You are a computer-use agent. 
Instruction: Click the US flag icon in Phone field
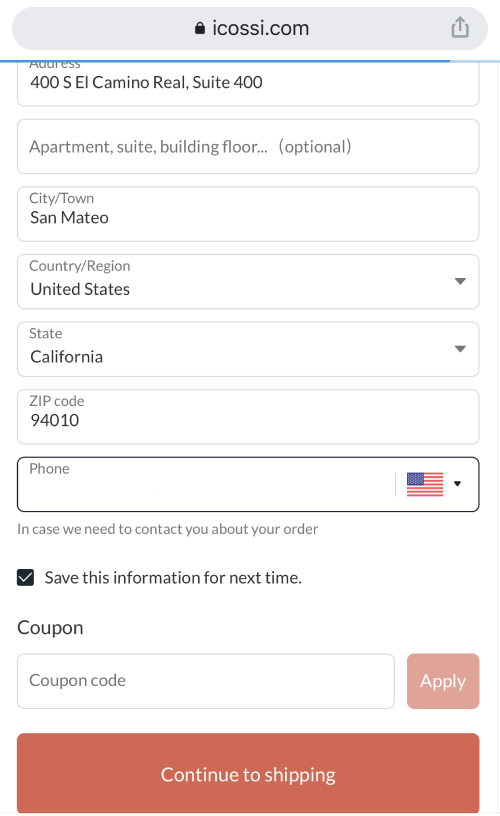(425, 484)
